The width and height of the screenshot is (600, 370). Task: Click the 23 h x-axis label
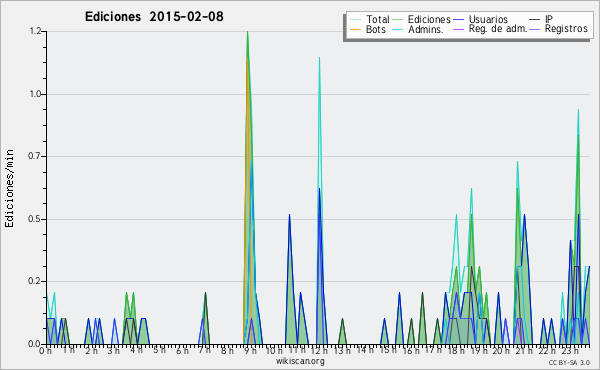coord(570,350)
